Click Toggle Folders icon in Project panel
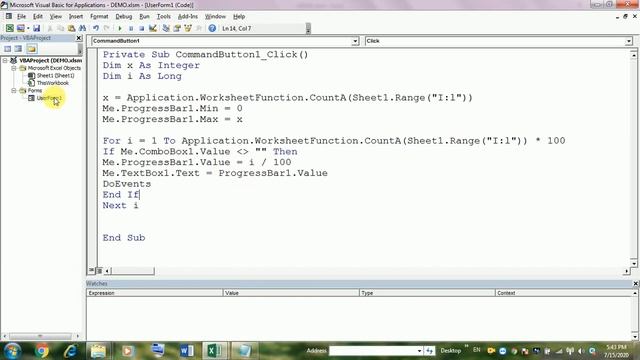Image resolution: width=640 pixels, height=360 pixels. point(31,49)
